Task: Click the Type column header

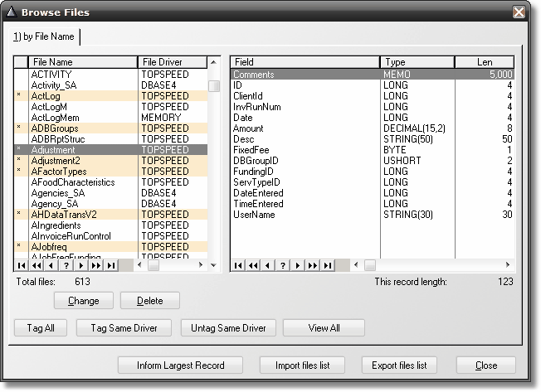Action: click(417, 62)
